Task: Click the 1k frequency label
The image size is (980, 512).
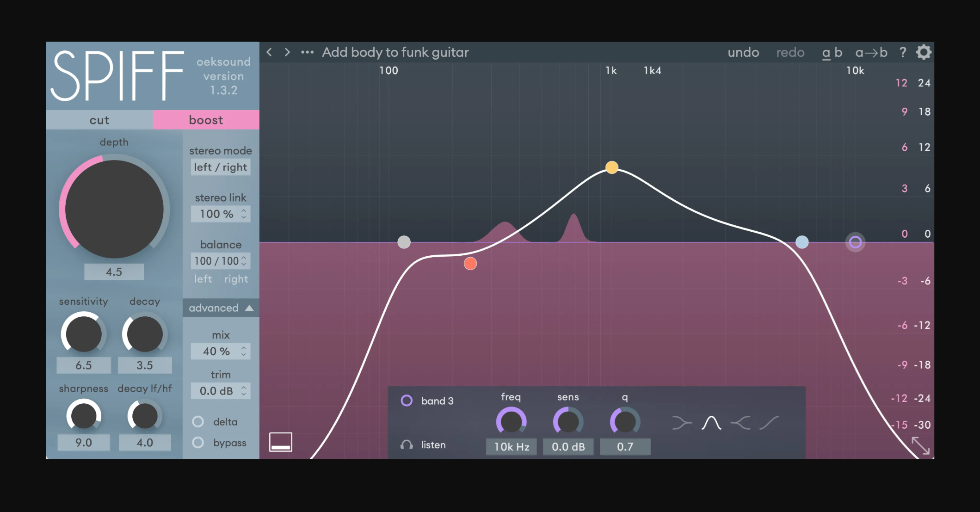Action: pos(611,71)
